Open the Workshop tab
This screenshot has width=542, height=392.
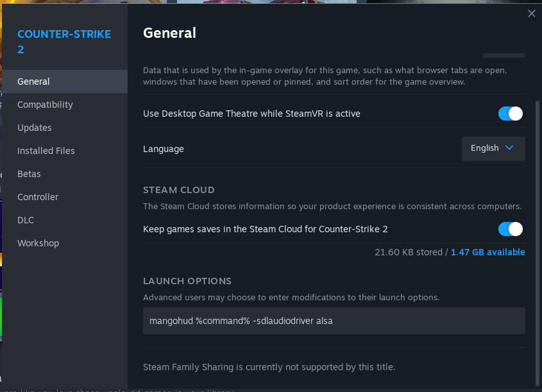point(65,243)
